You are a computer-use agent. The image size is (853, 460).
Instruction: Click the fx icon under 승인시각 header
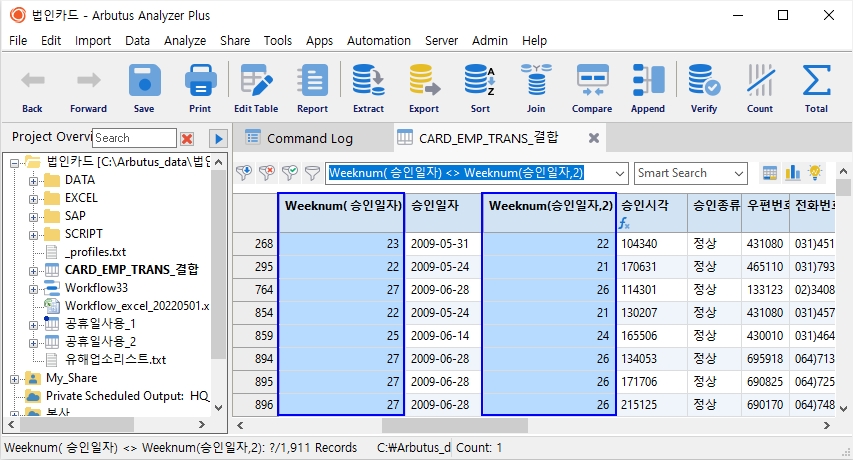point(624,223)
